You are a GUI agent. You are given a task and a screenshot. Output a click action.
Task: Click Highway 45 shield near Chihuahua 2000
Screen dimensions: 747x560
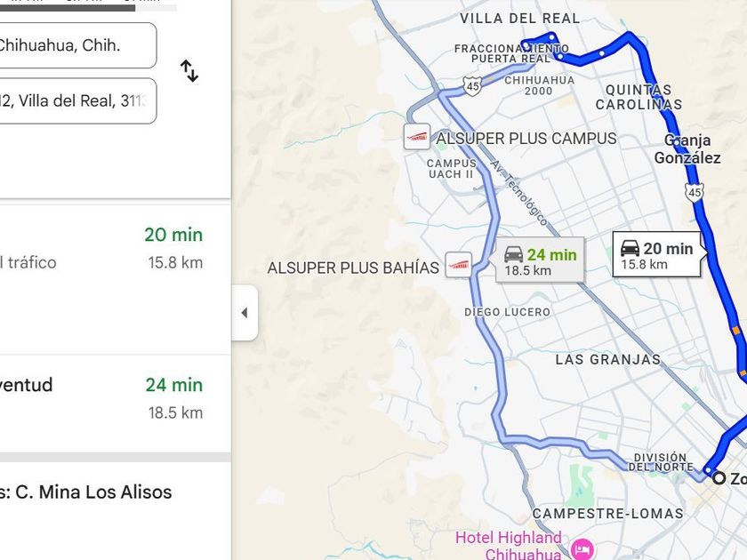472,85
